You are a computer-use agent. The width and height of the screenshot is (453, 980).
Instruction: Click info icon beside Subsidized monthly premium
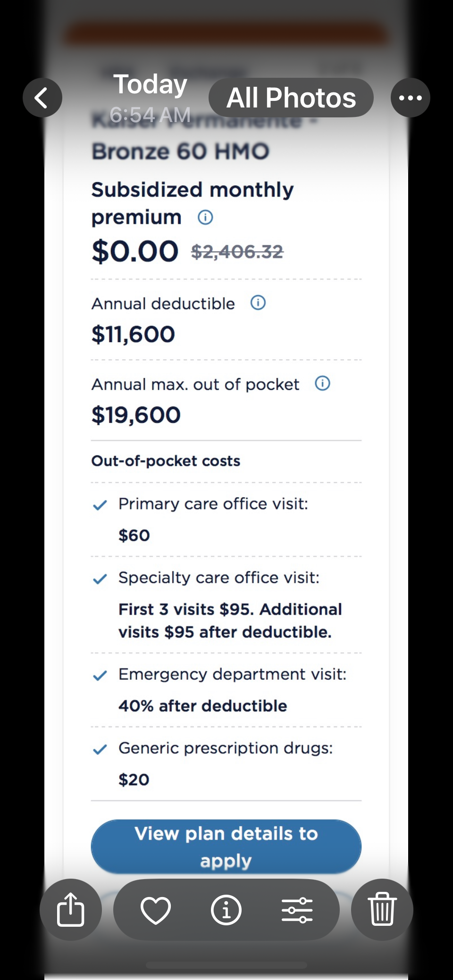[205, 217]
